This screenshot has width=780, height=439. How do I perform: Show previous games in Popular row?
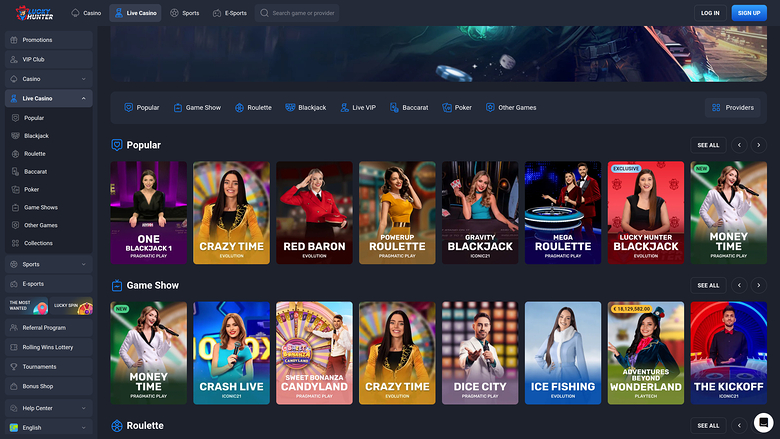point(739,145)
